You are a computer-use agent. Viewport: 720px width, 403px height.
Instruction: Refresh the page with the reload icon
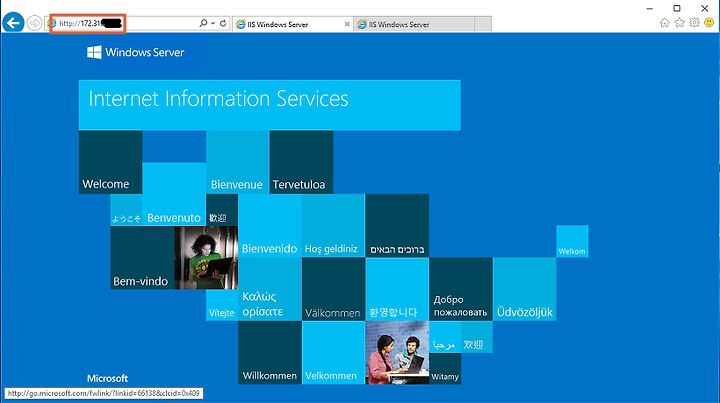[x=223, y=23]
